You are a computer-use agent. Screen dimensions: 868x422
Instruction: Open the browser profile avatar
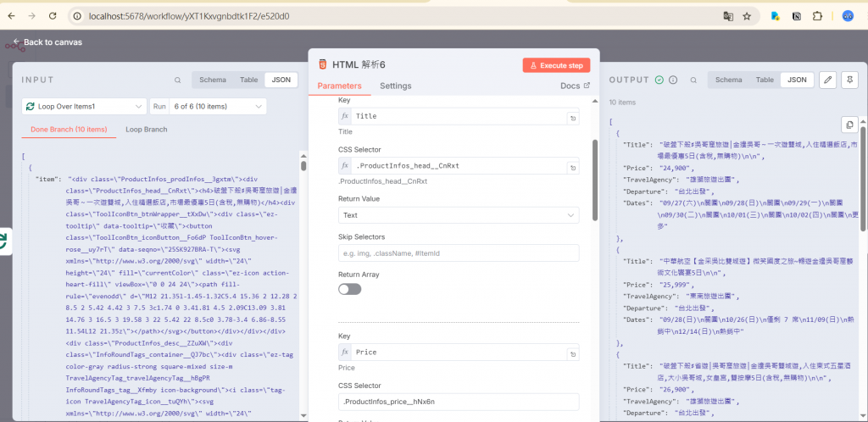click(x=848, y=16)
